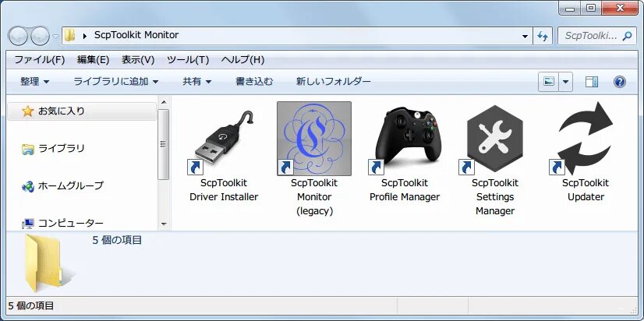
Task: Open the ツール(T) menu
Action: click(188, 60)
